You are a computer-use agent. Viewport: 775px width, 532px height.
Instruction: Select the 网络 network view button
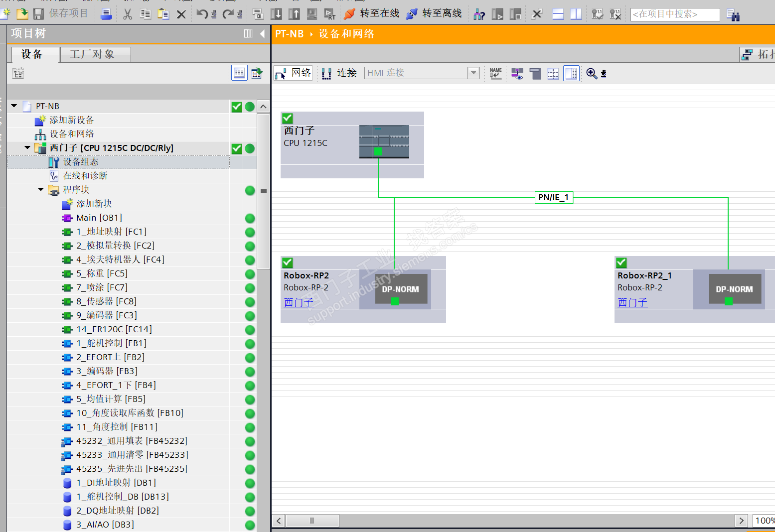(294, 73)
